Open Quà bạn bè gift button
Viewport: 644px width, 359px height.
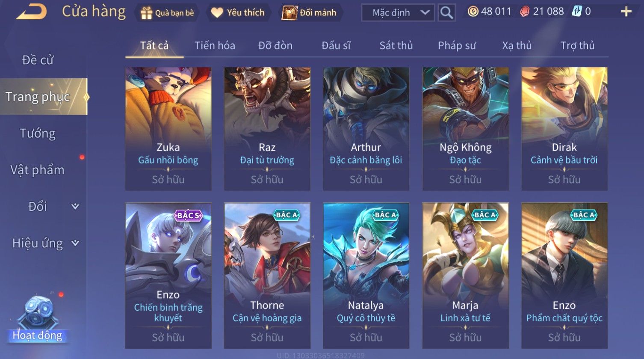[x=167, y=13]
